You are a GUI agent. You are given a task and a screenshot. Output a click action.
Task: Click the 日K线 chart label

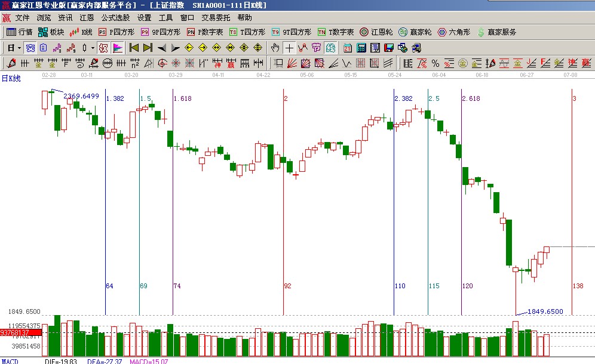pyautogui.click(x=11, y=78)
